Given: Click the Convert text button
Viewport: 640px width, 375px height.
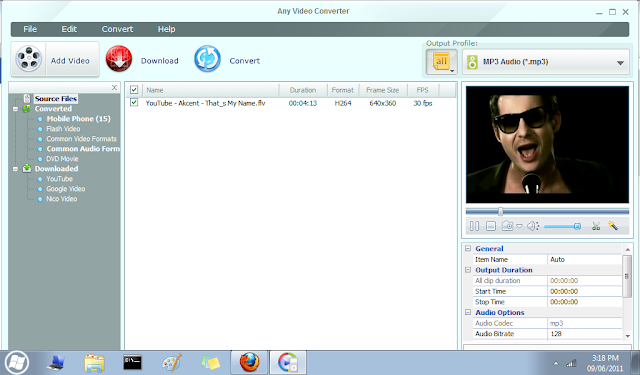Looking at the screenshot, I should pos(244,61).
